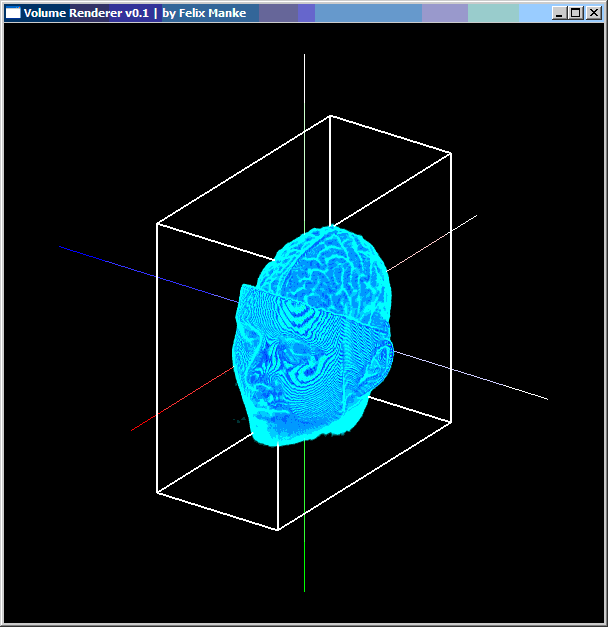Minimize the Volume Renderer window
This screenshot has height=627, width=608.
click(x=559, y=13)
